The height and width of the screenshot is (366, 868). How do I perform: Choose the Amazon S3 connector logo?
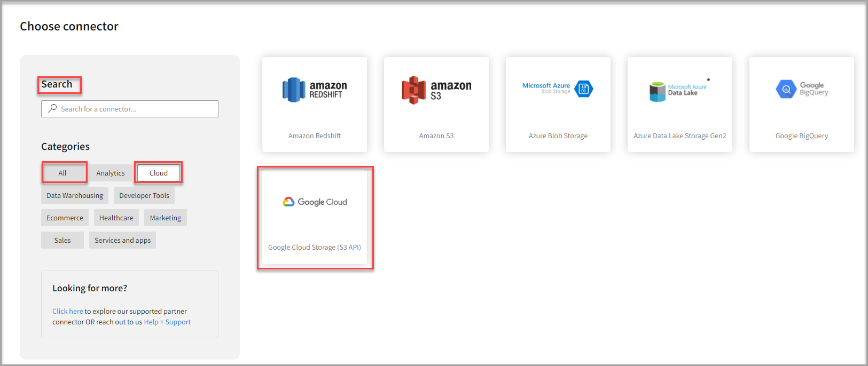pos(436,90)
